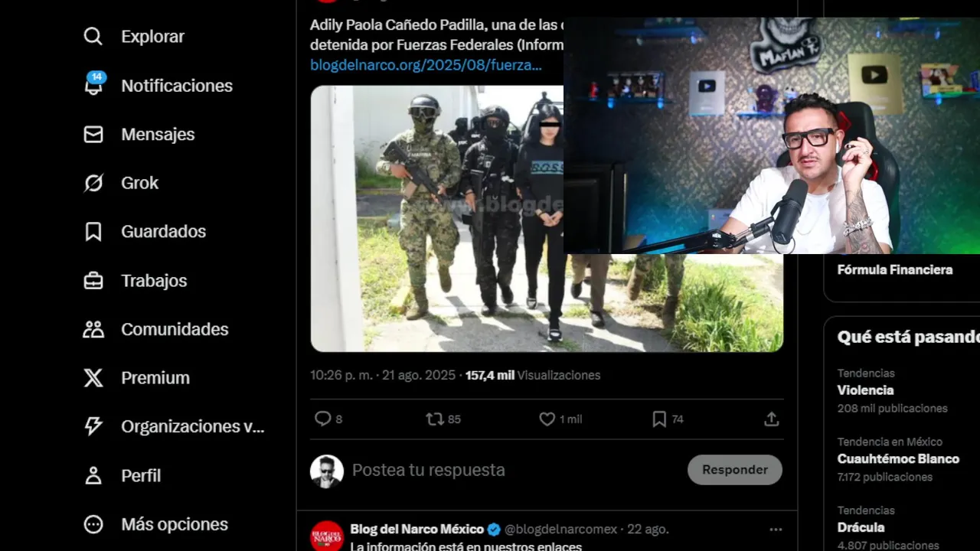Viewport: 980px width, 551px height.
Task: Repost the tweet showing 85 reposts
Action: point(434,419)
